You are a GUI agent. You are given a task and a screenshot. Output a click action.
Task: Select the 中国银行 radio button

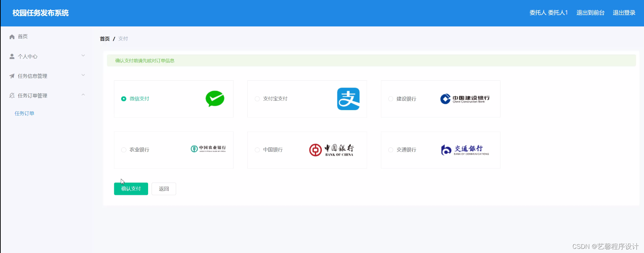point(257,150)
